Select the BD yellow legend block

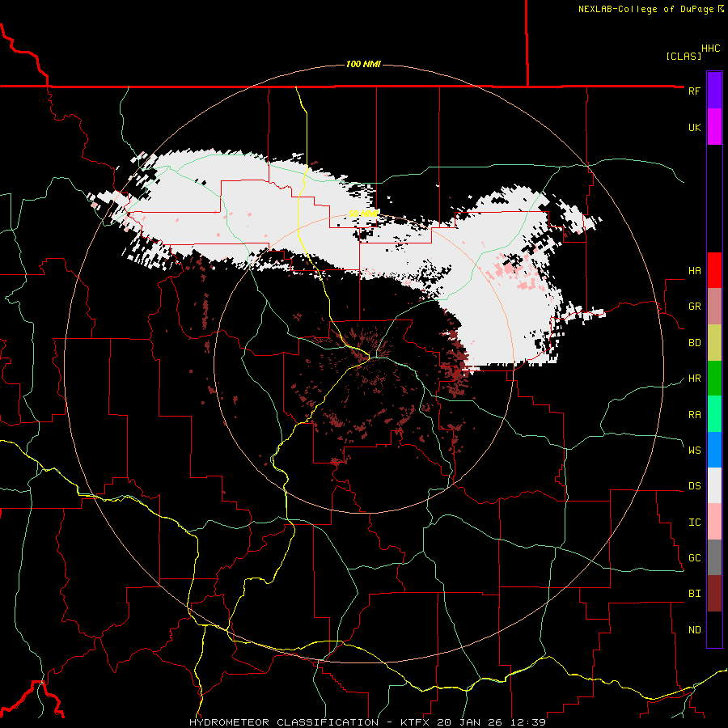tap(714, 343)
